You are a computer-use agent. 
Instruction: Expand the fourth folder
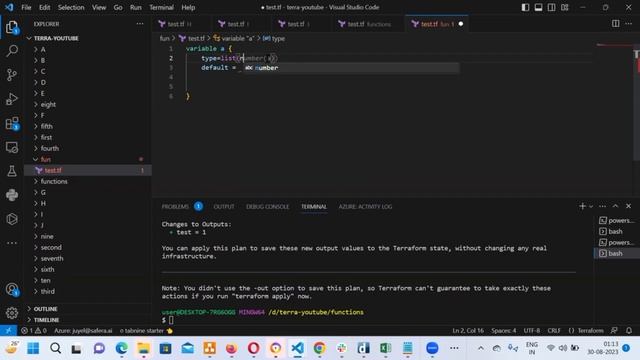tap(49, 148)
